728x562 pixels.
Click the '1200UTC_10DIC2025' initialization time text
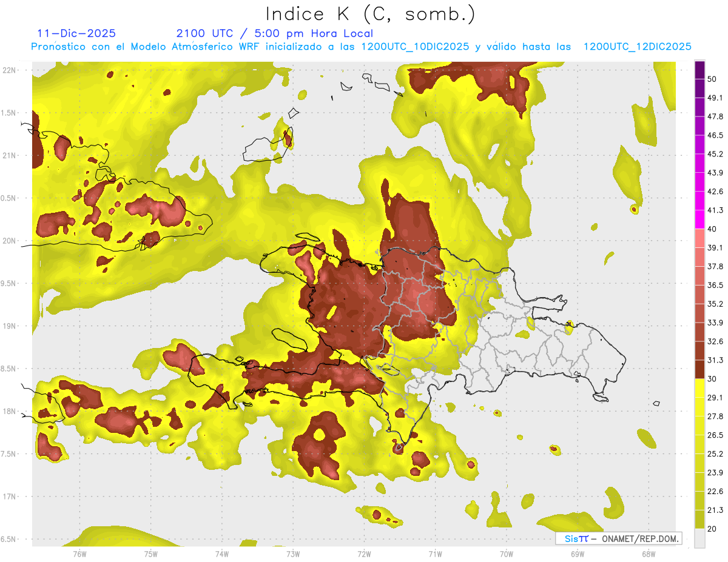415,47
